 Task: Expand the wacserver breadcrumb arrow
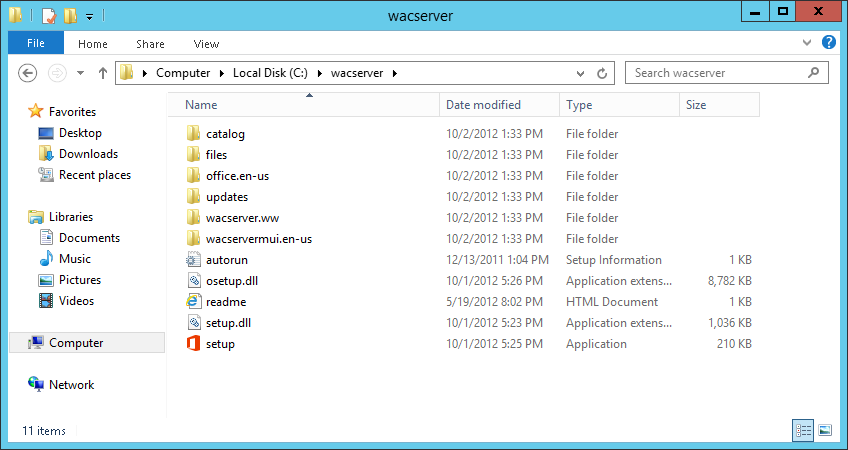(395, 73)
